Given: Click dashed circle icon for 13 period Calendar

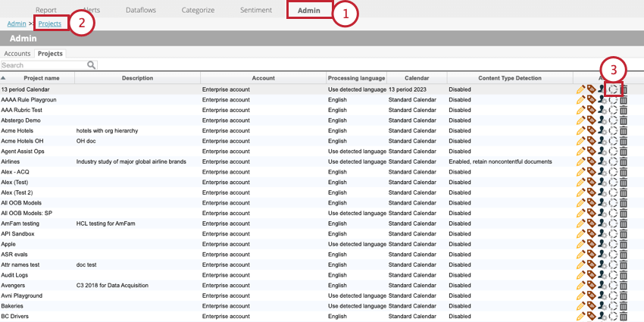Looking at the screenshot, I should click(613, 89).
